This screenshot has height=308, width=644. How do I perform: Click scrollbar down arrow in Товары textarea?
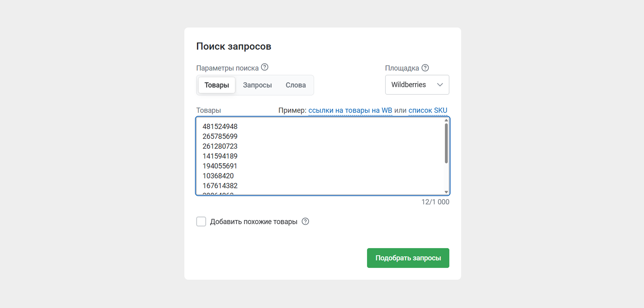coord(446,192)
